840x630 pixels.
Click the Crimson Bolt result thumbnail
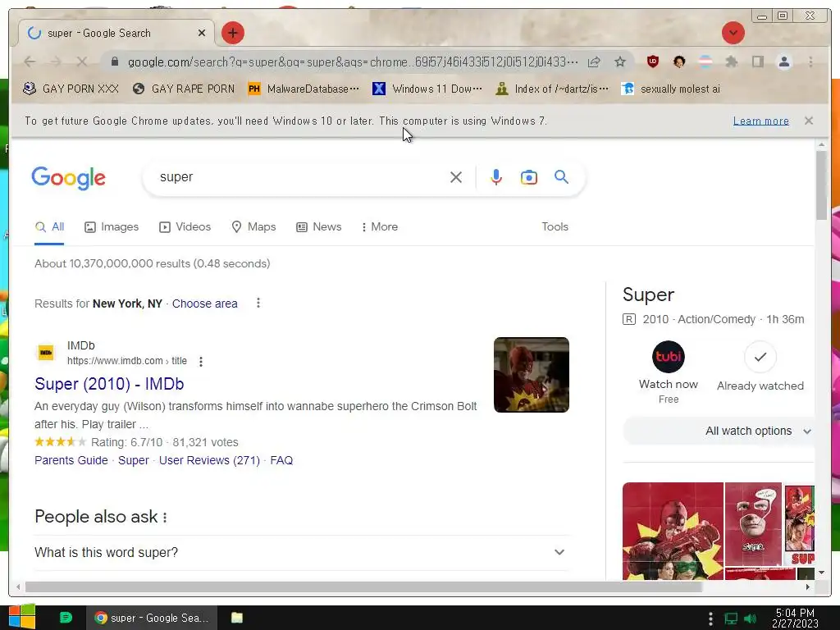pos(531,375)
